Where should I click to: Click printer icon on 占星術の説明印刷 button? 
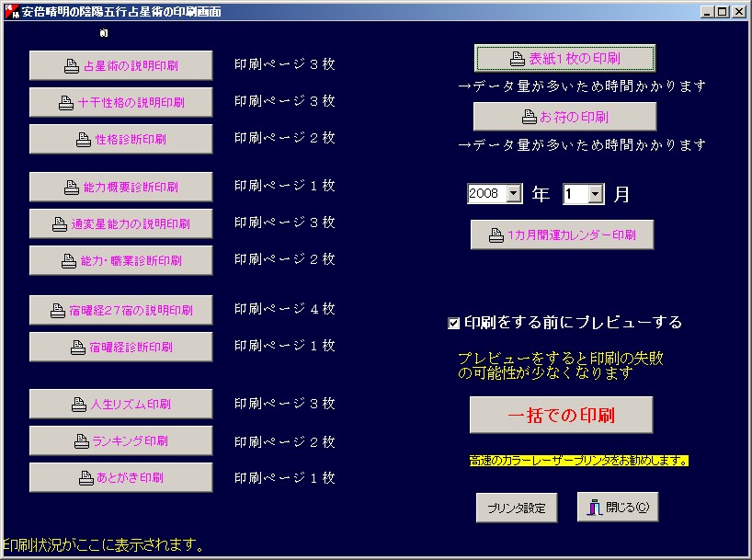pyautogui.click(x=72, y=66)
